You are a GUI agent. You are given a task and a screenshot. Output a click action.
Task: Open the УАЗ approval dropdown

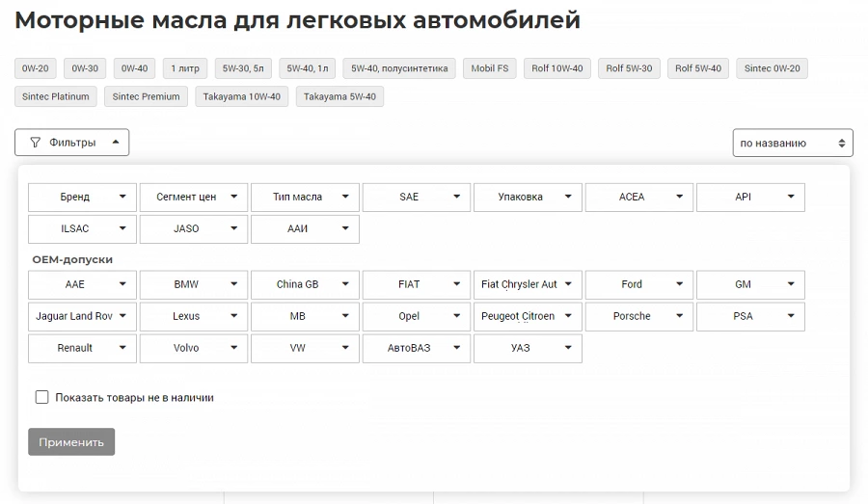[x=529, y=349]
